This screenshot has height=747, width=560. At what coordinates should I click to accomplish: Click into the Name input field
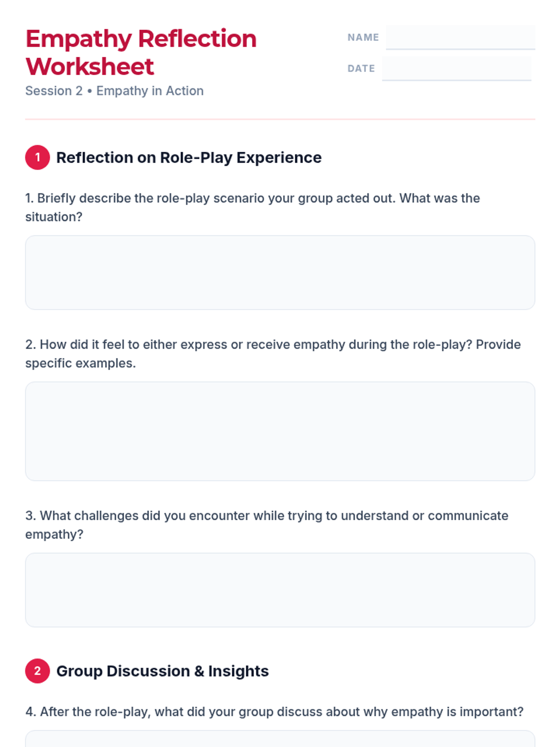tap(460, 37)
